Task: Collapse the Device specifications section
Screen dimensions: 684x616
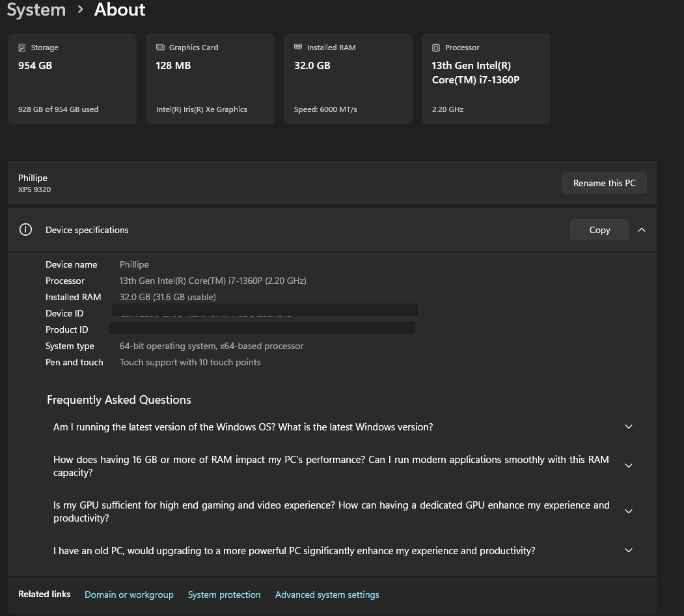Action: point(642,229)
